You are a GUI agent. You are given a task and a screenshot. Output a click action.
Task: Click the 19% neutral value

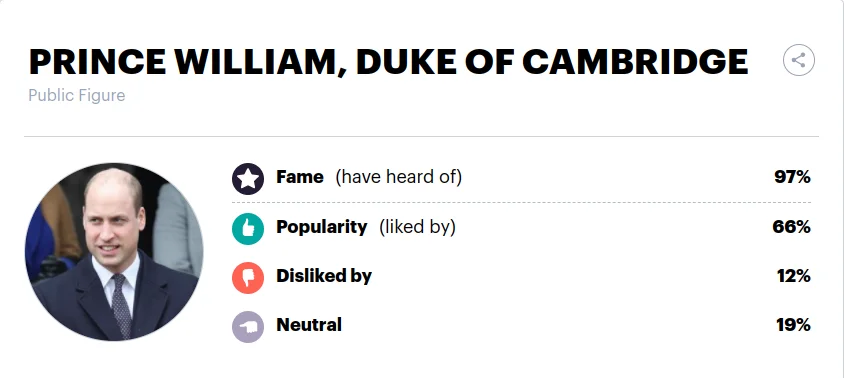tap(793, 325)
